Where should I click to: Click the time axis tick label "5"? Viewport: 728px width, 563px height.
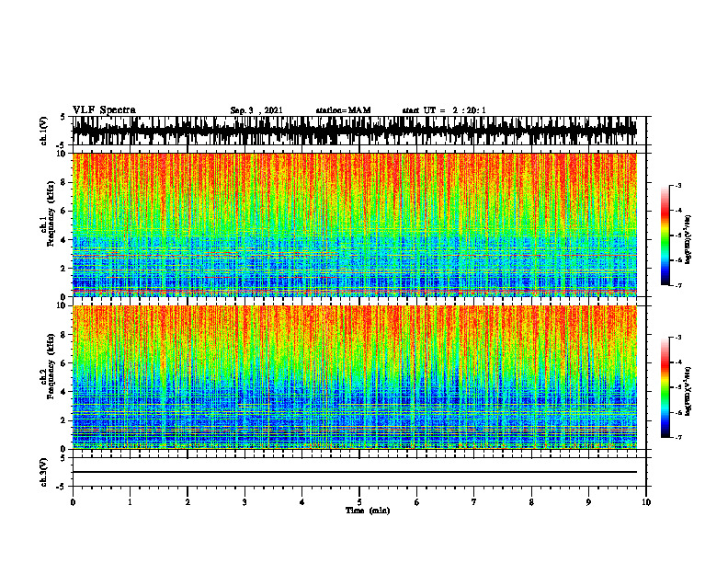point(359,502)
